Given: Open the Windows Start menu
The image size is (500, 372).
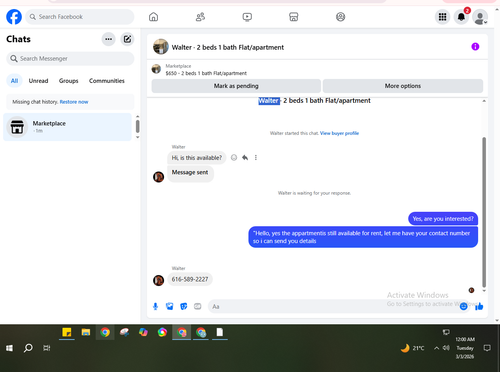Looking at the screenshot, I should tap(9, 348).
